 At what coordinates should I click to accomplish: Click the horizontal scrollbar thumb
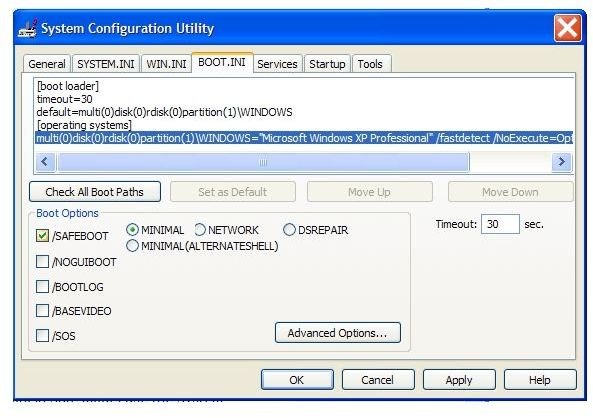[x=264, y=163]
